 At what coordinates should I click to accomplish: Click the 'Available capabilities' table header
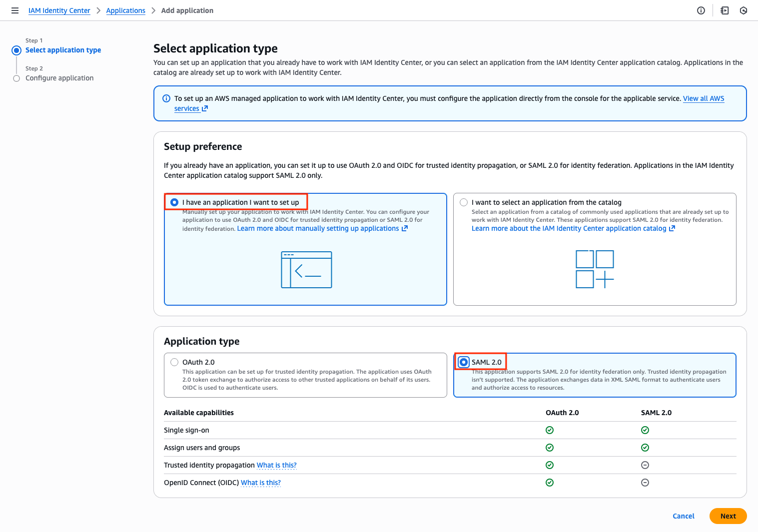(x=199, y=413)
